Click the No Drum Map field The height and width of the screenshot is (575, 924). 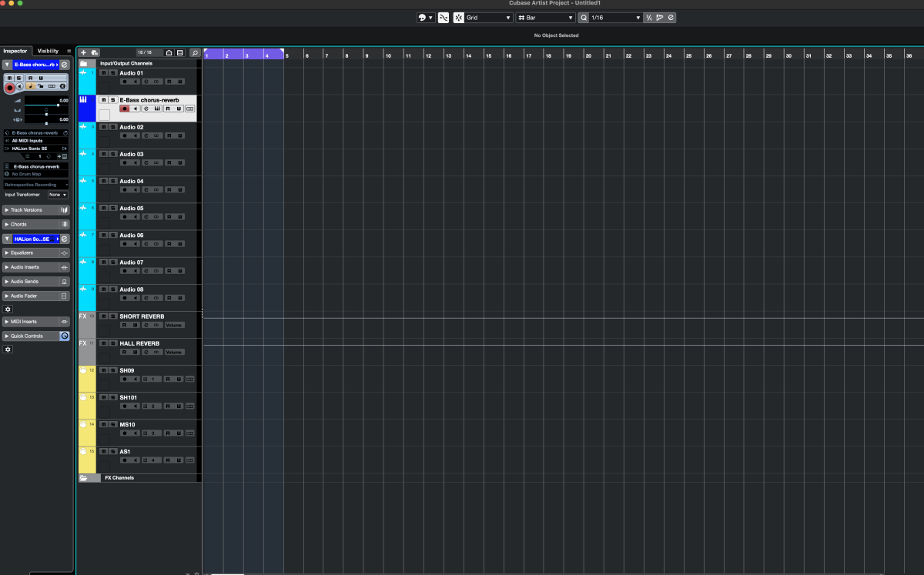click(x=35, y=174)
